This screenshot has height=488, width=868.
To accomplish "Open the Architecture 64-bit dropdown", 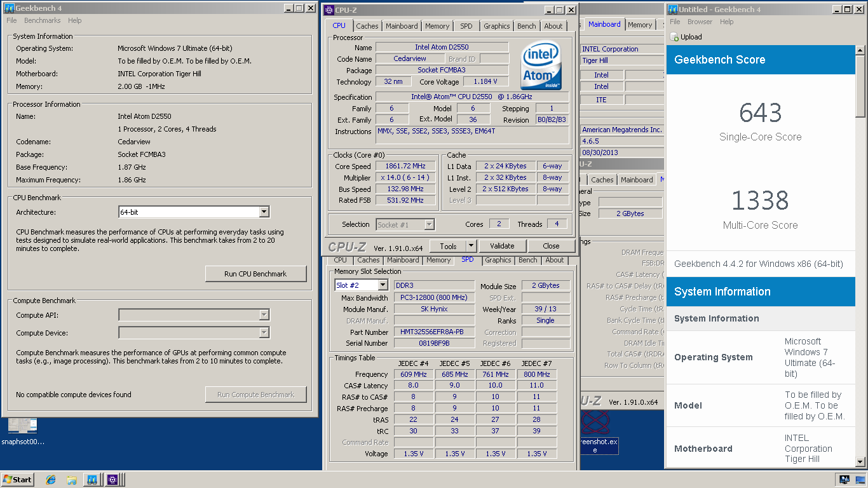I will click(264, 212).
